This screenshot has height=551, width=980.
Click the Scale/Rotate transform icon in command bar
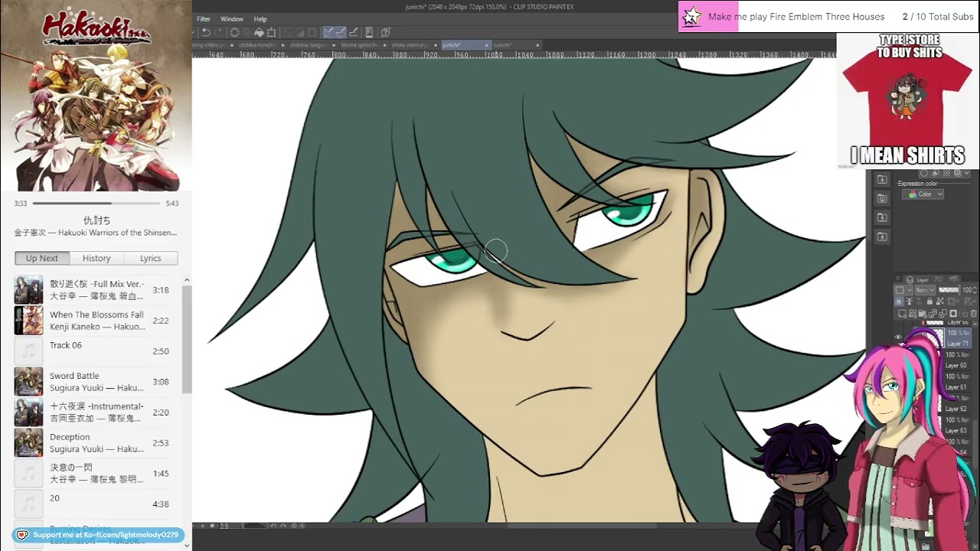[x=271, y=32]
